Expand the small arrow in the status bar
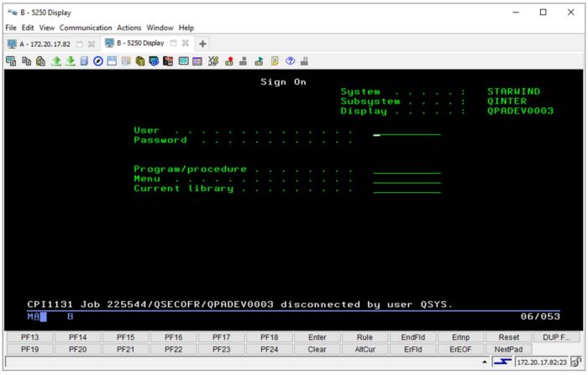Viewport: 588px width, 375px height. point(486,362)
